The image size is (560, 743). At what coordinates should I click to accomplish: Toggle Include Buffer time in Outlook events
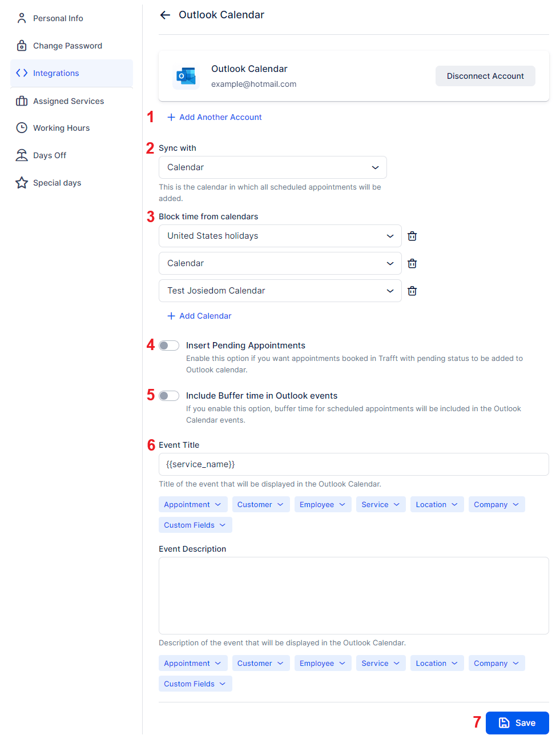tap(169, 395)
